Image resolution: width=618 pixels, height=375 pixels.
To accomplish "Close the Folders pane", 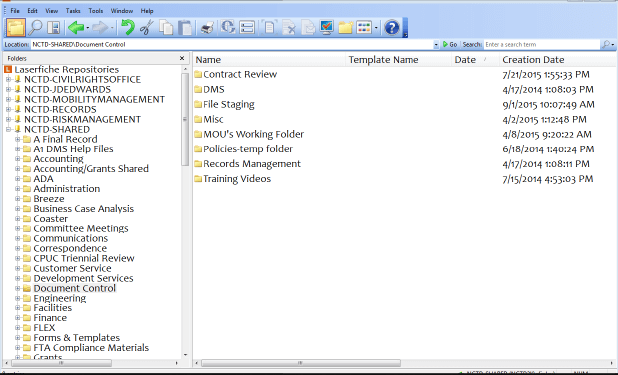I will [x=182, y=58].
